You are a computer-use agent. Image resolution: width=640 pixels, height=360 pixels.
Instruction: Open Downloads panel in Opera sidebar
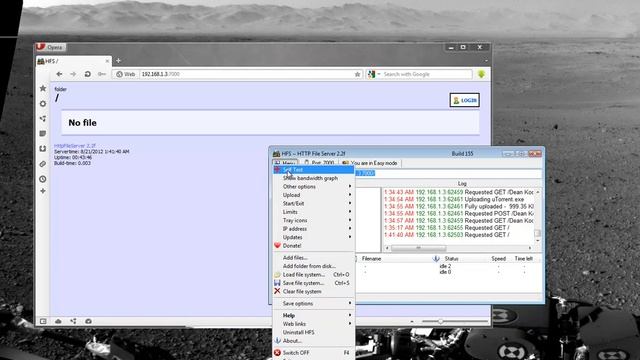coord(43,149)
